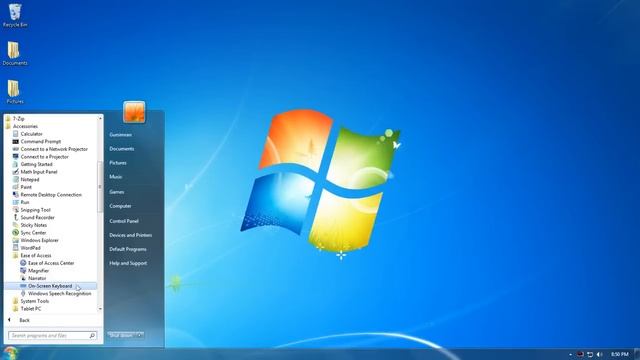Open Control Panel from Start menu
The height and width of the screenshot is (360, 640).
[x=124, y=221]
